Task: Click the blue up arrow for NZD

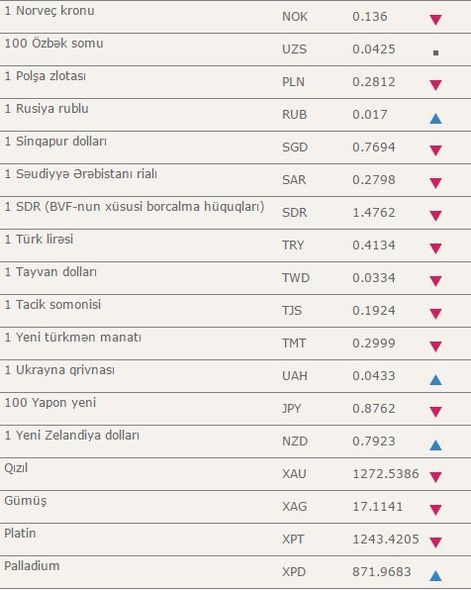Action: tap(435, 445)
